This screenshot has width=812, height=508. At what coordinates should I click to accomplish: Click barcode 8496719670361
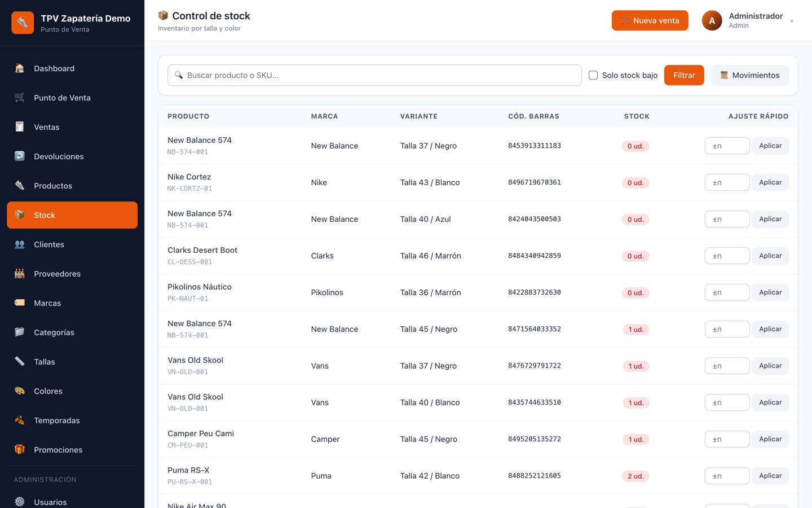point(535,182)
